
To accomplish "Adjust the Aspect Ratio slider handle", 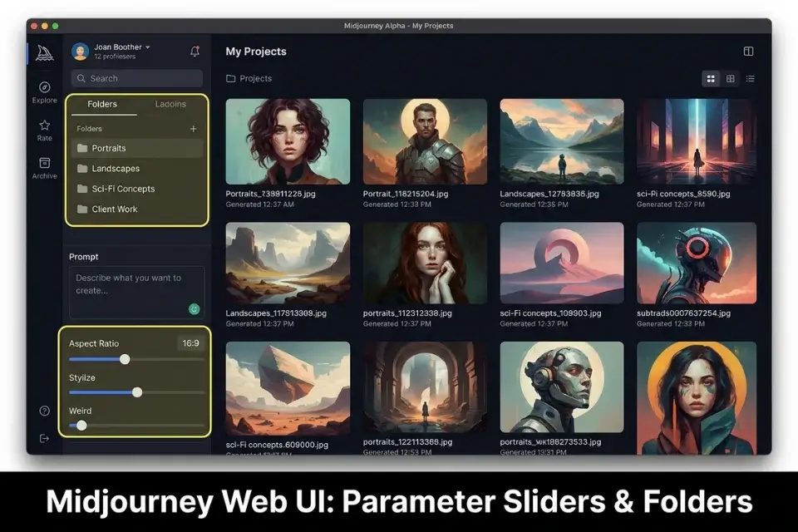I will click(125, 359).
